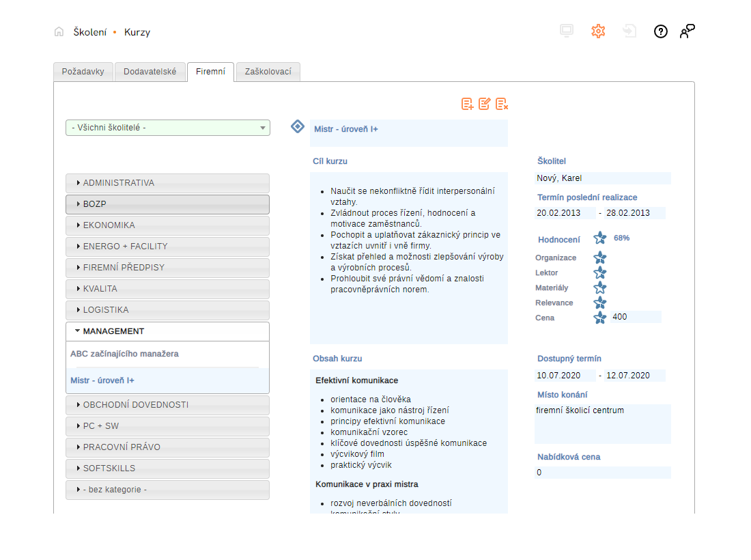The width and height of the screenshot is (751, 560).
Task: Expand the PC + SW category
Action: [167, 426]
